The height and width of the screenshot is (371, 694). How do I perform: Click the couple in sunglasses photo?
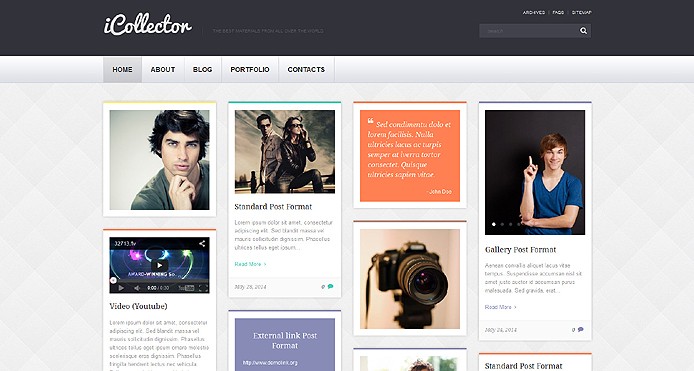[x=285, y=151]
